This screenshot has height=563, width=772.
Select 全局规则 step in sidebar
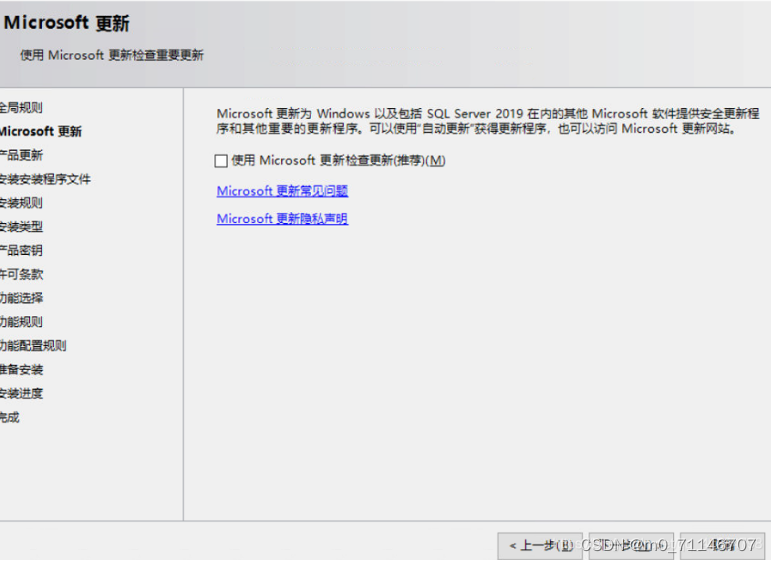(x=21, y=107)
